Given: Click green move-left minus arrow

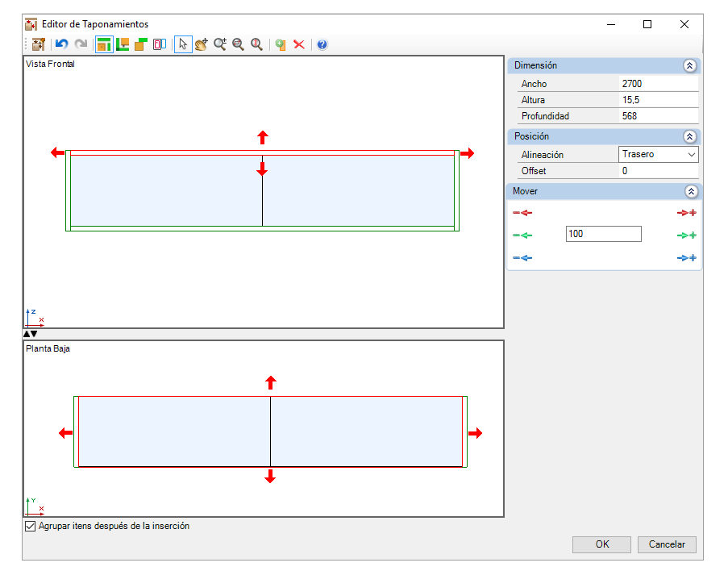Looking at the screenshot, I should click(x=522, y=235).
